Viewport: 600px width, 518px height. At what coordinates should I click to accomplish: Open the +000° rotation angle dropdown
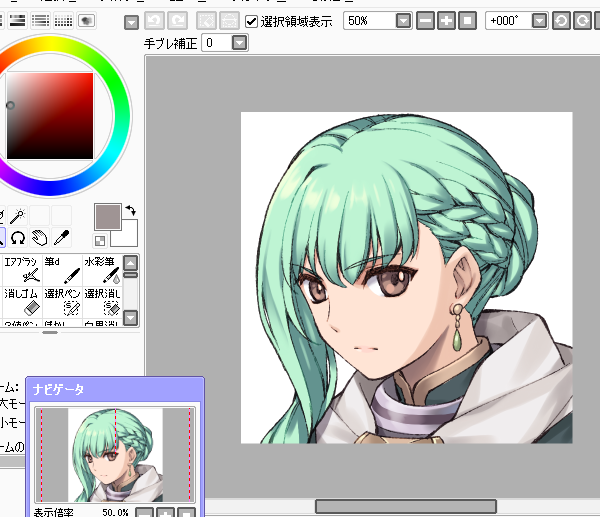[x=539, y=21]
